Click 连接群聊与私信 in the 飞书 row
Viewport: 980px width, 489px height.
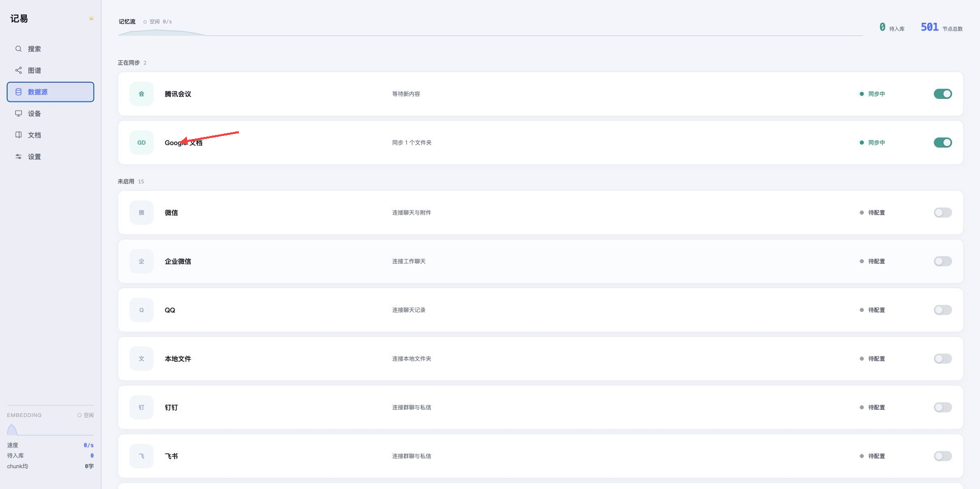[411, 456]
